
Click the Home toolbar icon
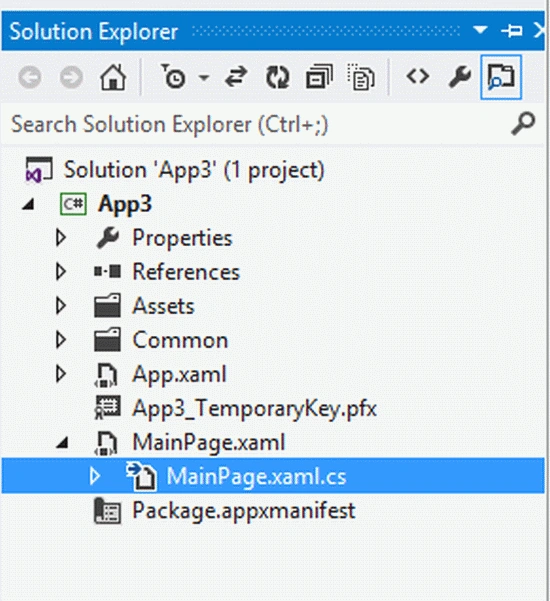click(113, 77)
